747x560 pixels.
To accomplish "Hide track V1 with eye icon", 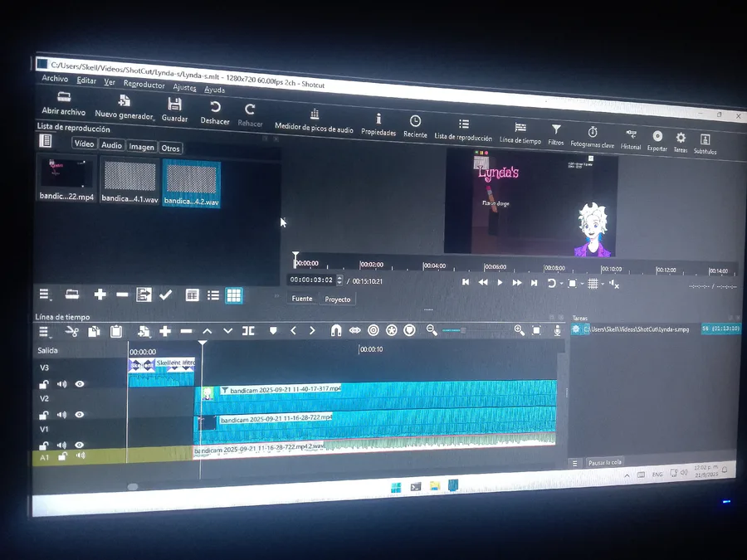I will 80,446.
